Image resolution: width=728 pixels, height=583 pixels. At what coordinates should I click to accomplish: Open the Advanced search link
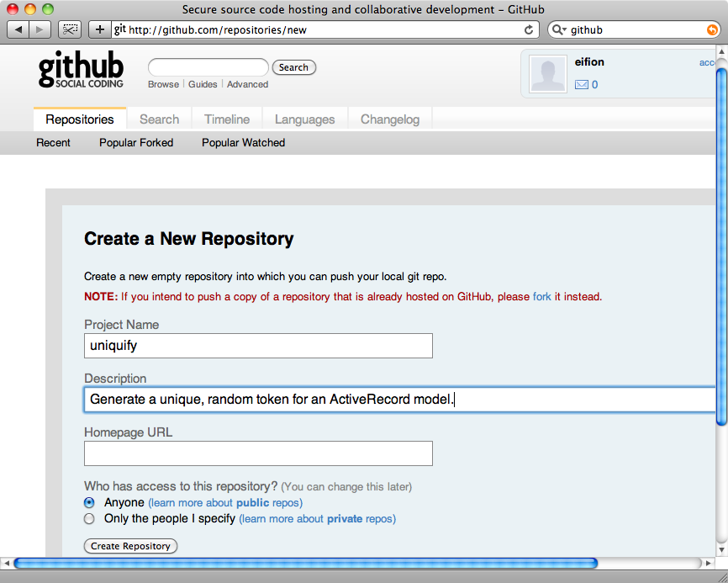(247, 84)
